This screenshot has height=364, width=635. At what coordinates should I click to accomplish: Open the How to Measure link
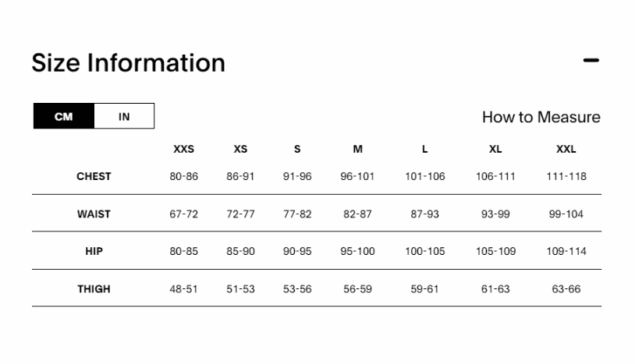coord(541,117)
